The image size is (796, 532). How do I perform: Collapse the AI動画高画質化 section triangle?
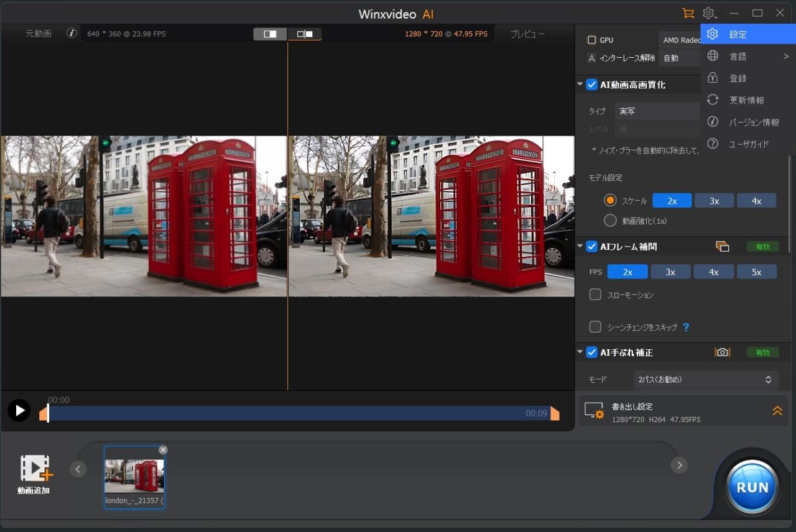click(580, 85)
